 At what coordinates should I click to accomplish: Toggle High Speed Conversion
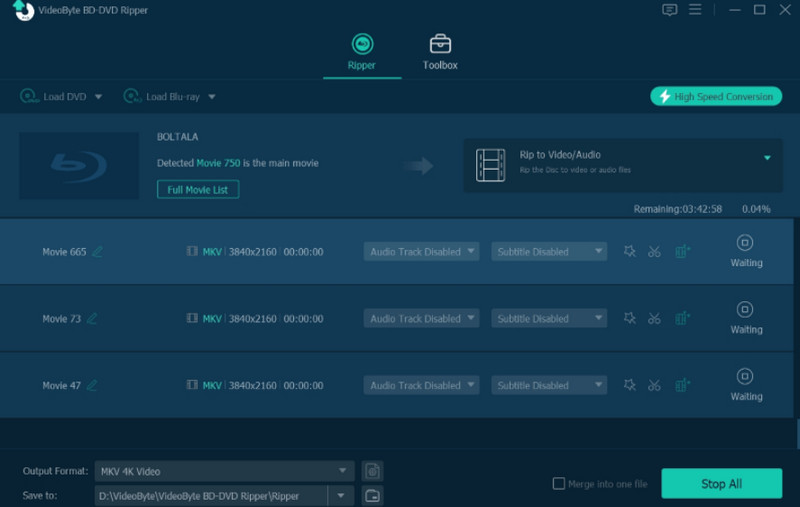(x=716, y=97)
